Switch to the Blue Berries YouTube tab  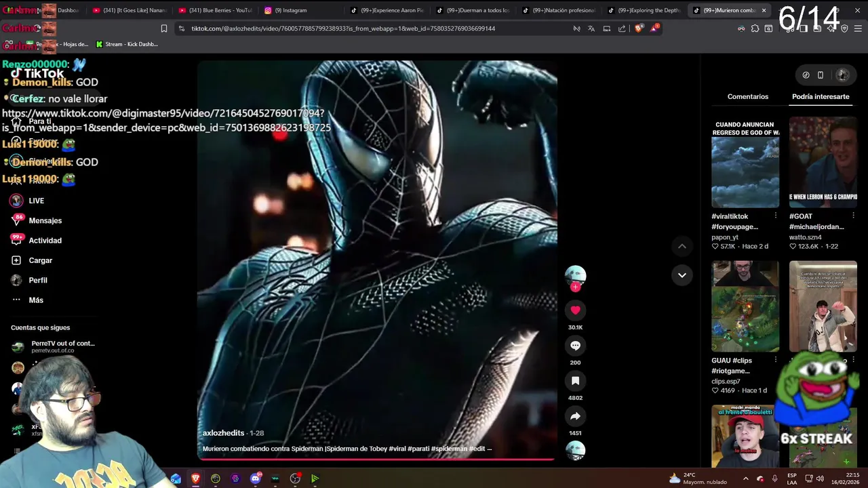coord(216,10)
